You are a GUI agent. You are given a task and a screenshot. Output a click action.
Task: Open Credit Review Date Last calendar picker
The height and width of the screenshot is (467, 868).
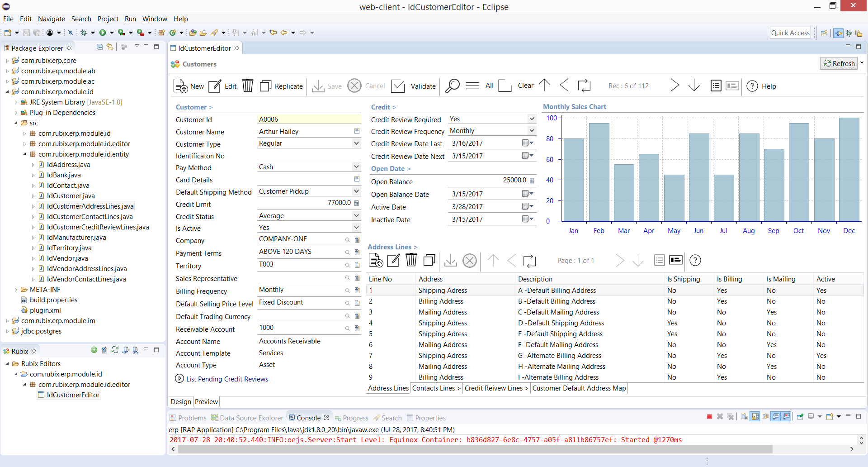pos(528,143)
